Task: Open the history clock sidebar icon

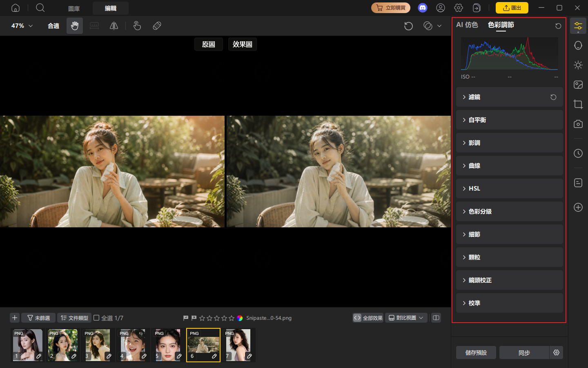Action: (x=578, y=153)
